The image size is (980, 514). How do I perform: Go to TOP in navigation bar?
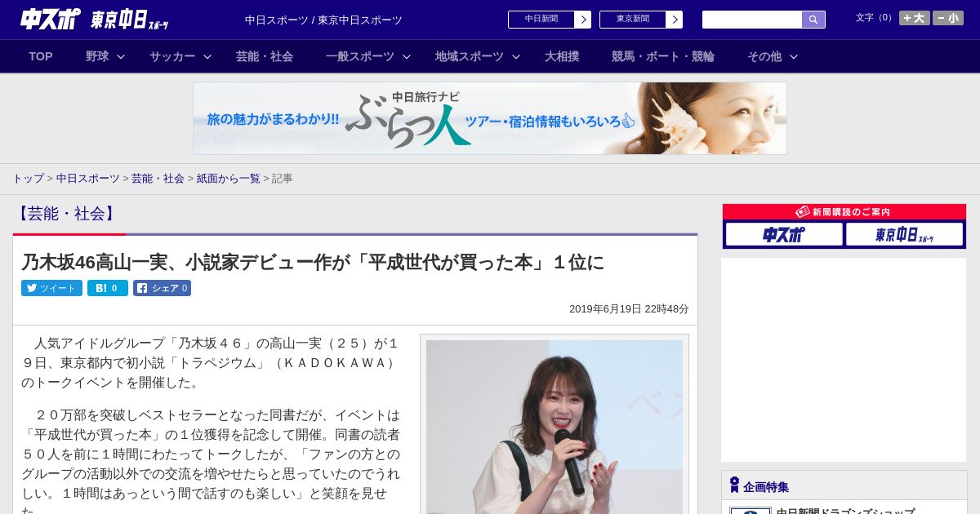[41, 56]
